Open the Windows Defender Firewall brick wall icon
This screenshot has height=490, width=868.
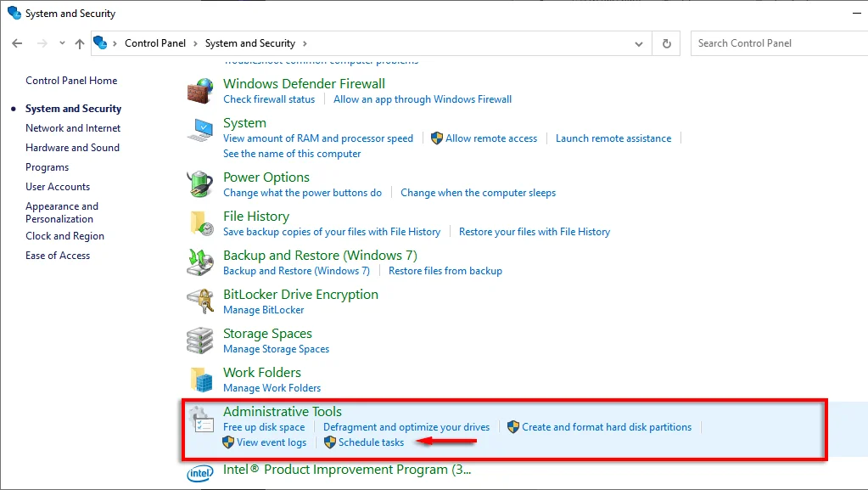click(x=200, y=91)
